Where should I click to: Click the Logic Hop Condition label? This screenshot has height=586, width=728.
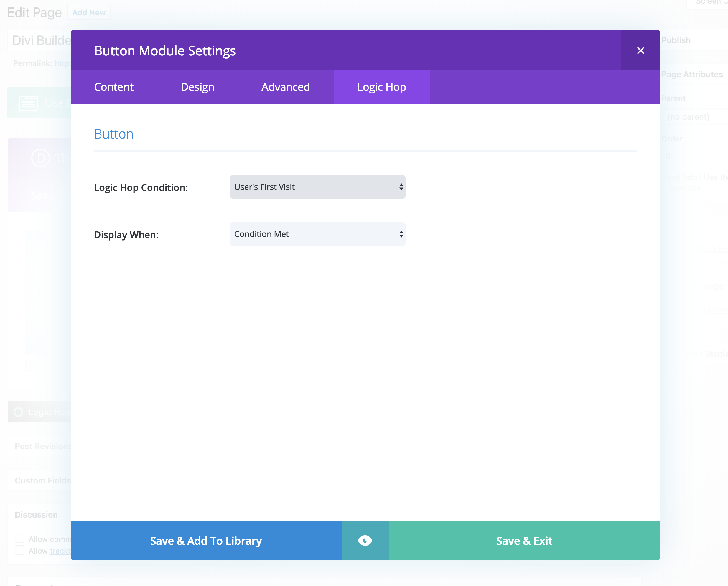(x=141, y=187)
